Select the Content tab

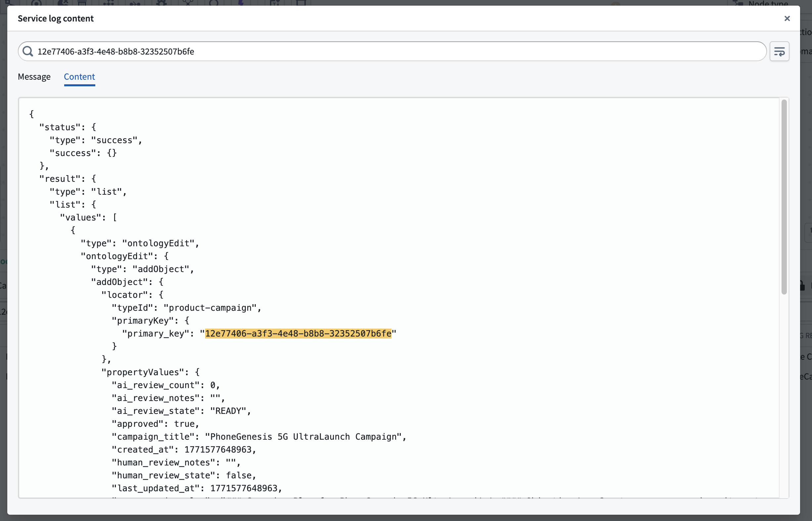point(79,77)
